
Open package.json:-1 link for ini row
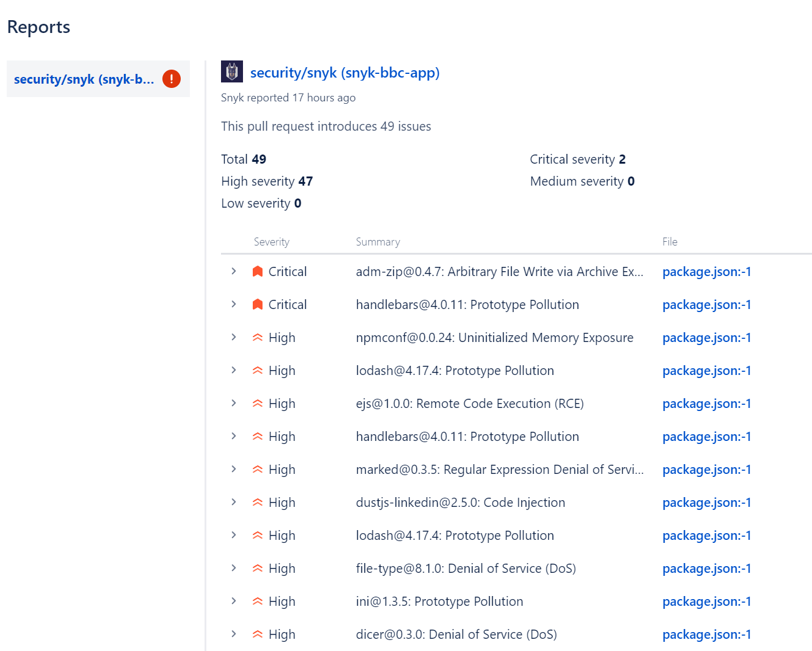pyautogui.click(x=706, y=602)
